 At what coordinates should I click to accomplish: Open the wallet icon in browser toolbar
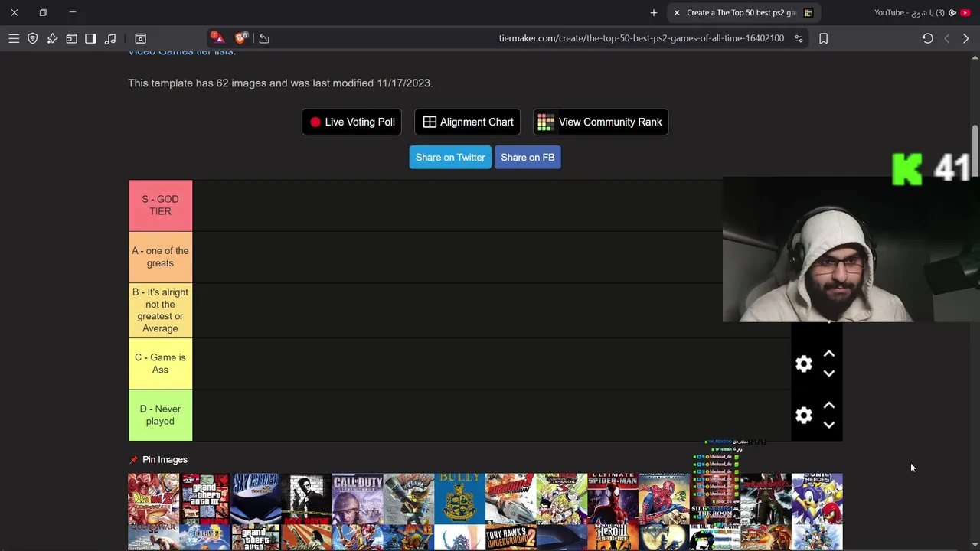tap(71, 38)
